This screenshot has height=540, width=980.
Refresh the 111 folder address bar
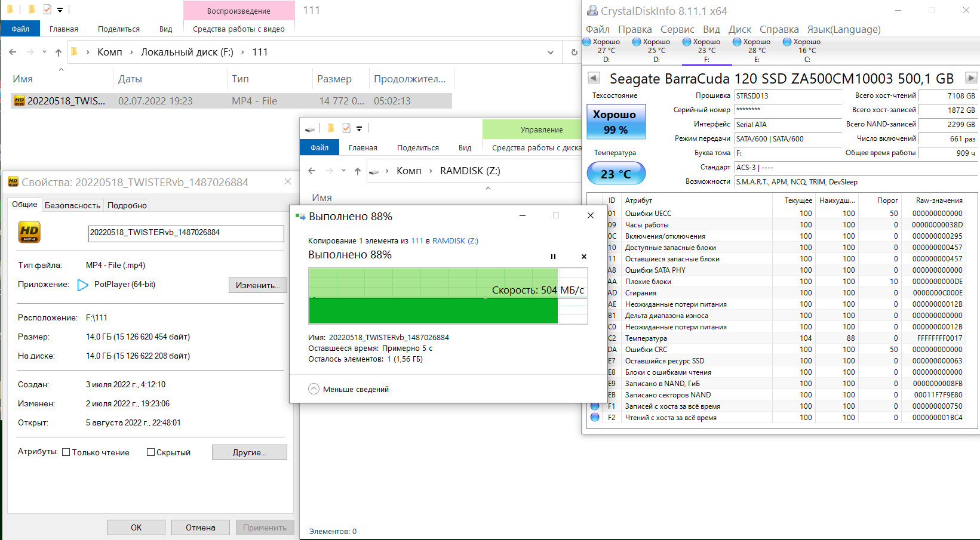pyautogui.click(x=574, y=52)
